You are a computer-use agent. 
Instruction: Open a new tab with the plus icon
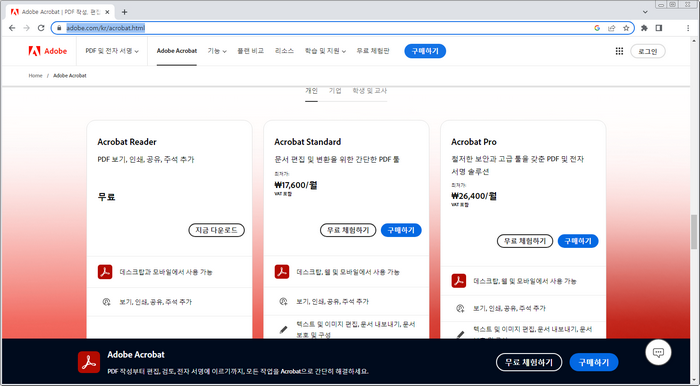tap(125, 12)
